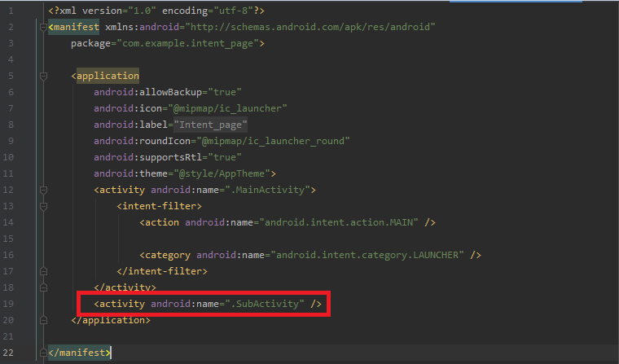Click the action tag name on line 14
The width and height of the screenshot is (619, 364).
(162, 222)
